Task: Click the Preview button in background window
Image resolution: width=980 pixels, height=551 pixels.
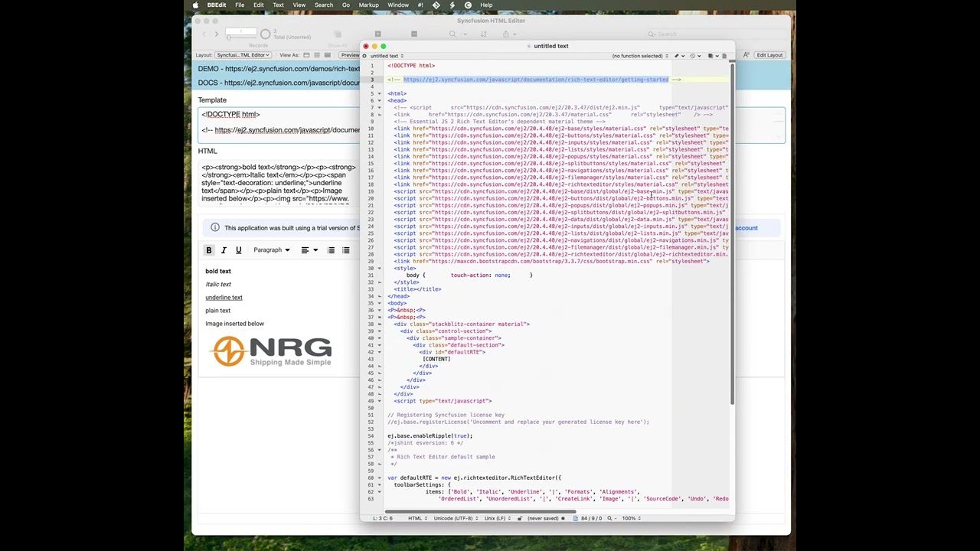Action: click(x=350, y=55)
